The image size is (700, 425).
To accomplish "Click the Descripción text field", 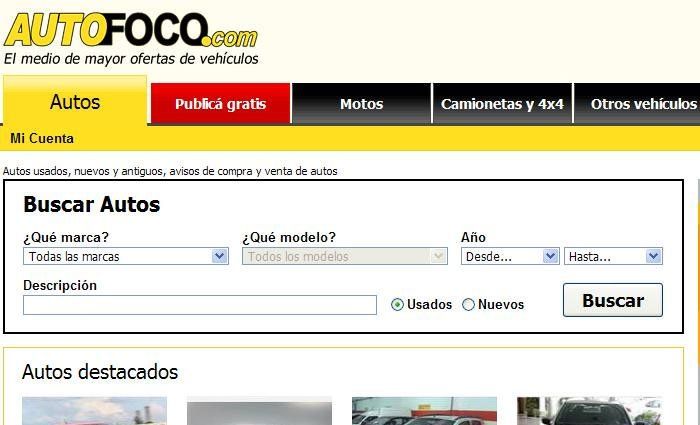I will click(x=200, y=305).
